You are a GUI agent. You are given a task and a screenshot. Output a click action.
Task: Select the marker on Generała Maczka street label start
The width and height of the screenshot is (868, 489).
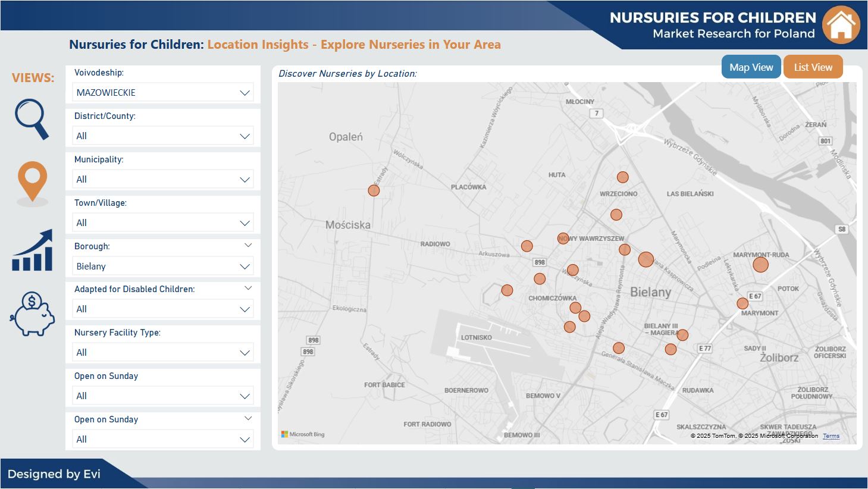point(619,348)
